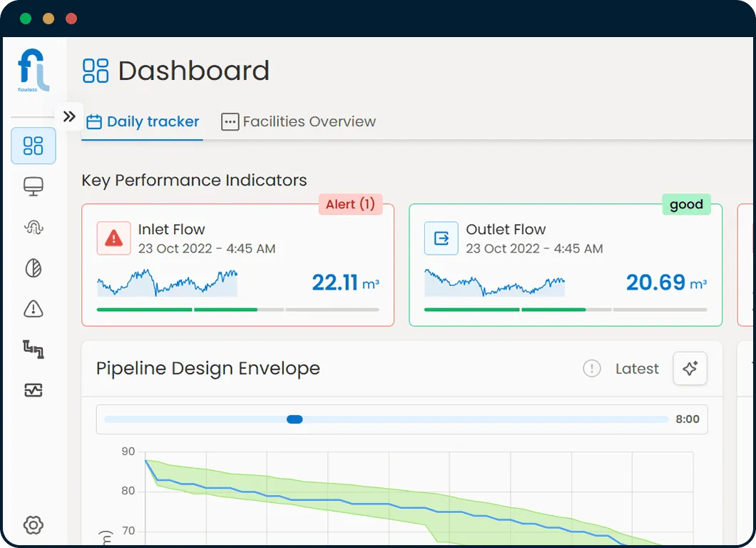Open the alerts triangle icon in sidebar
Image resolution: width=756 pixels, height=548 pixels.
[x=34, y=309]
